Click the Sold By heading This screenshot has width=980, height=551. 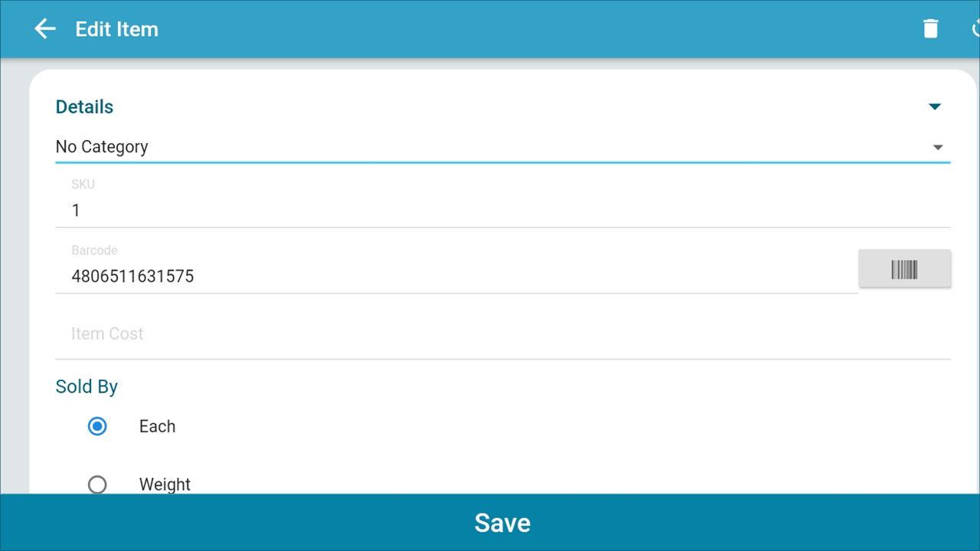[87, 386]
